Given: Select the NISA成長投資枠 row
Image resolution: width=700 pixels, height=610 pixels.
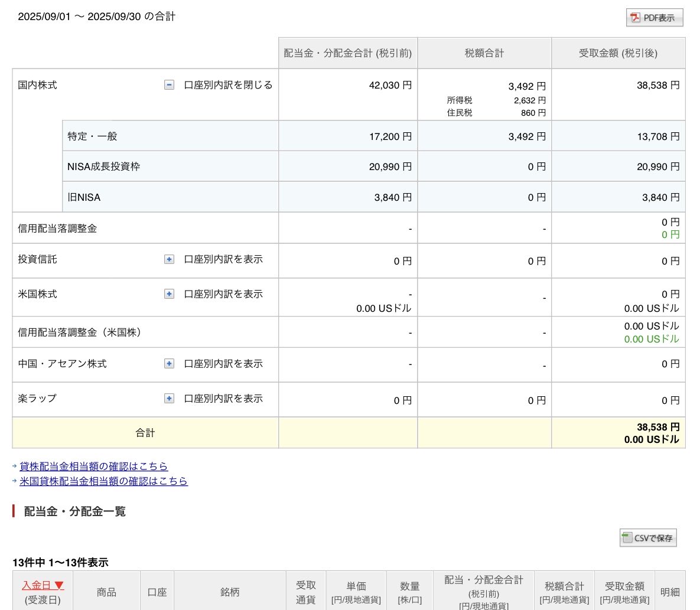Looking at the screenshot, I should tap(104, 166).
